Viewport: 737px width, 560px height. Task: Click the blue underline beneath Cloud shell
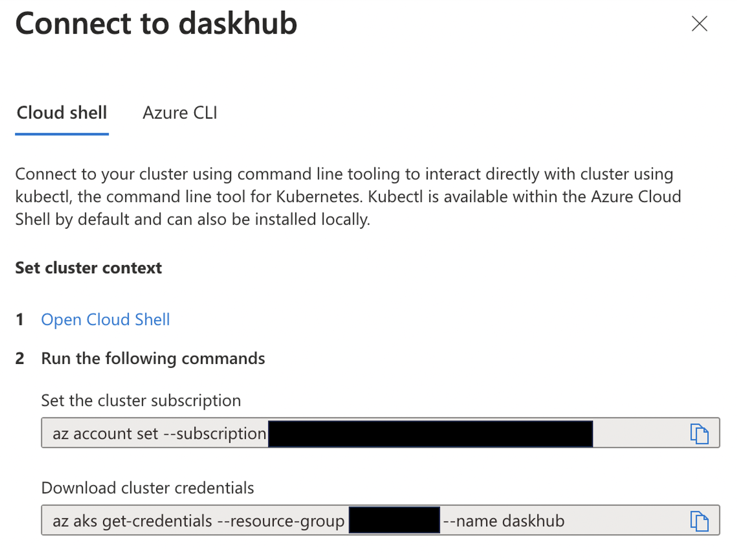(62, 134)
